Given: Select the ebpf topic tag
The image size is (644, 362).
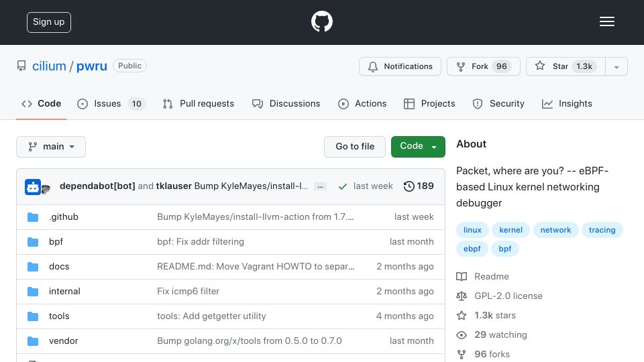Looking at the screenshot, I should [472, 249].
